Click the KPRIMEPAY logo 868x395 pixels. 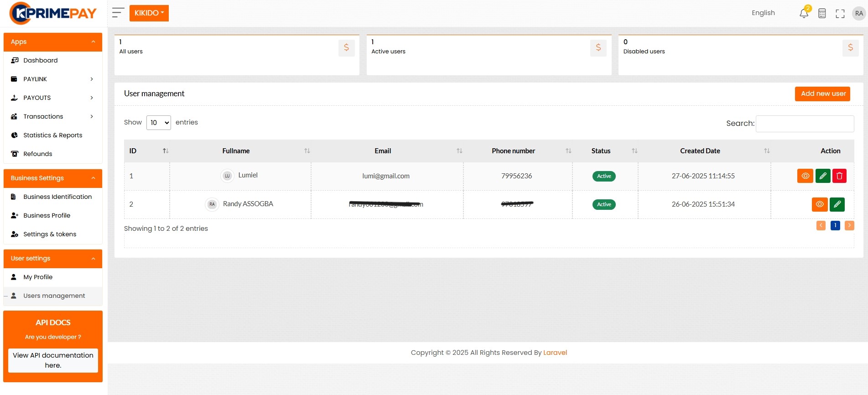53,13
